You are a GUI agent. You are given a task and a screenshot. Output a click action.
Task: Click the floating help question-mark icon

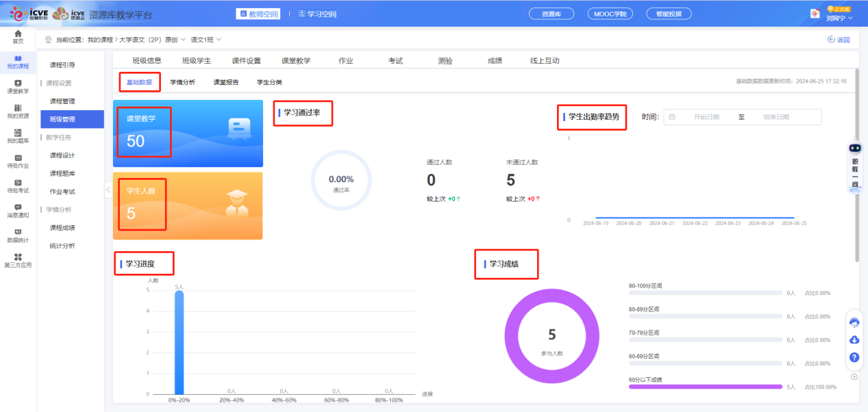(854, 357)
